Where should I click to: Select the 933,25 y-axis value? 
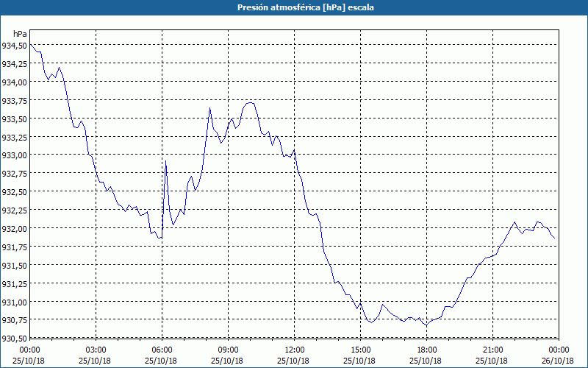click(x=14, y=138)
